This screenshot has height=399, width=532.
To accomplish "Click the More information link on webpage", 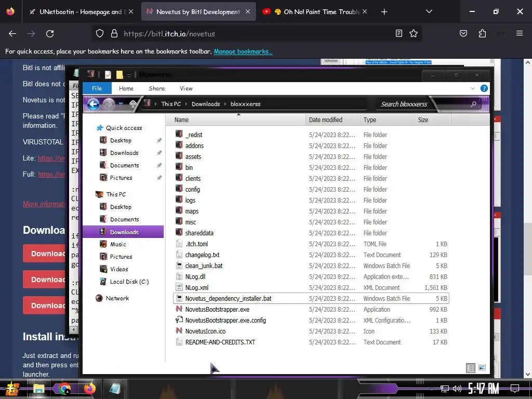I will click(x=44, y=204).
